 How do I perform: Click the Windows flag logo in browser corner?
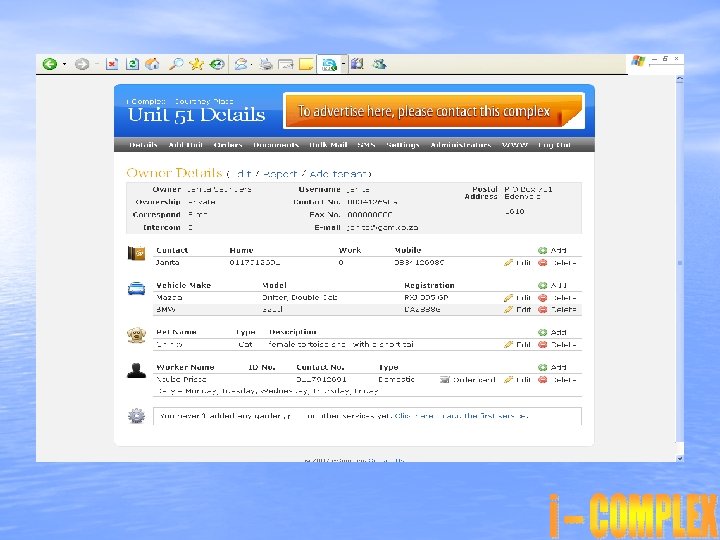[x=638, y=61]
